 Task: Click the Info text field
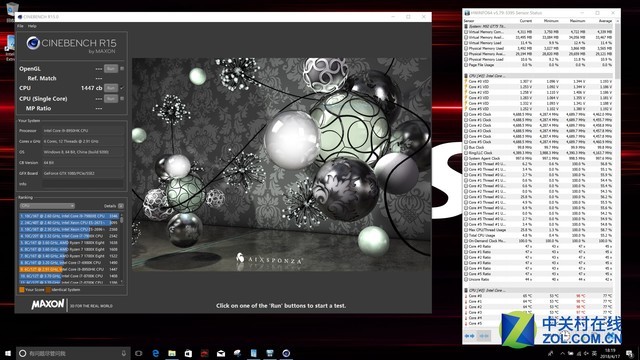point(83,184)
